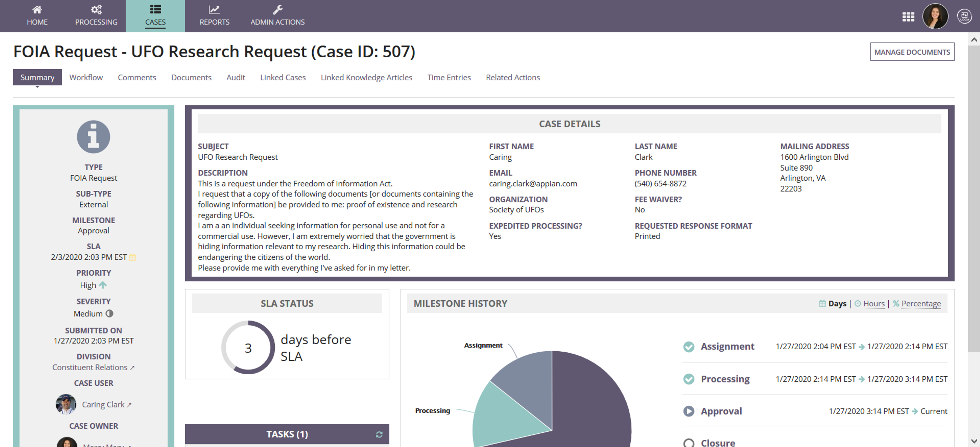Click the scrollbar down arrow

pos(974,441)
